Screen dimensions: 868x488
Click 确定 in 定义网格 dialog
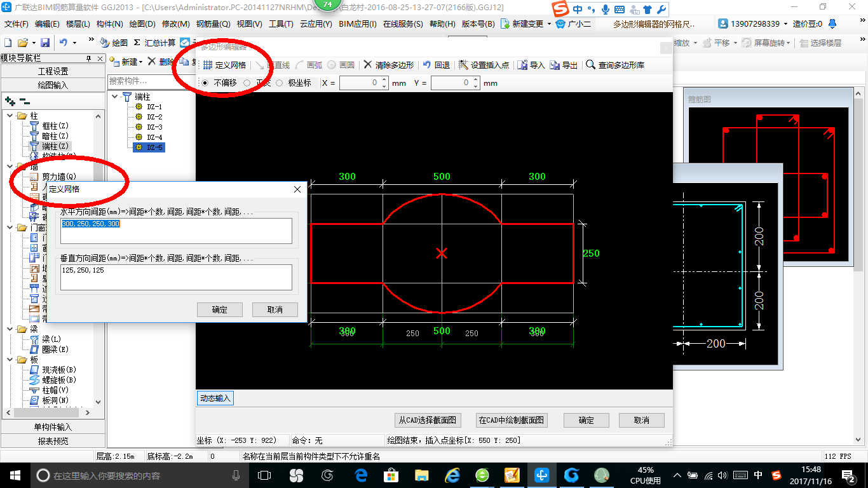coord(220,309)
